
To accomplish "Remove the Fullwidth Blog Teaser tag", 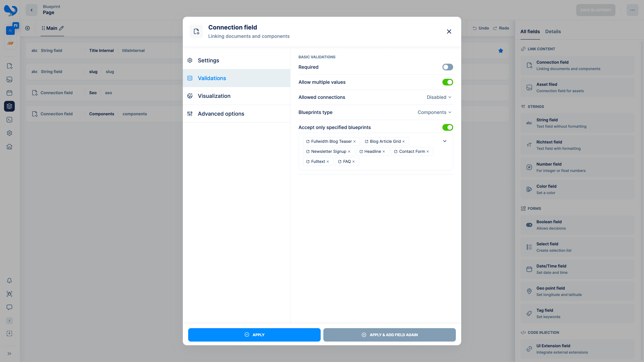I will click(355, 141).
